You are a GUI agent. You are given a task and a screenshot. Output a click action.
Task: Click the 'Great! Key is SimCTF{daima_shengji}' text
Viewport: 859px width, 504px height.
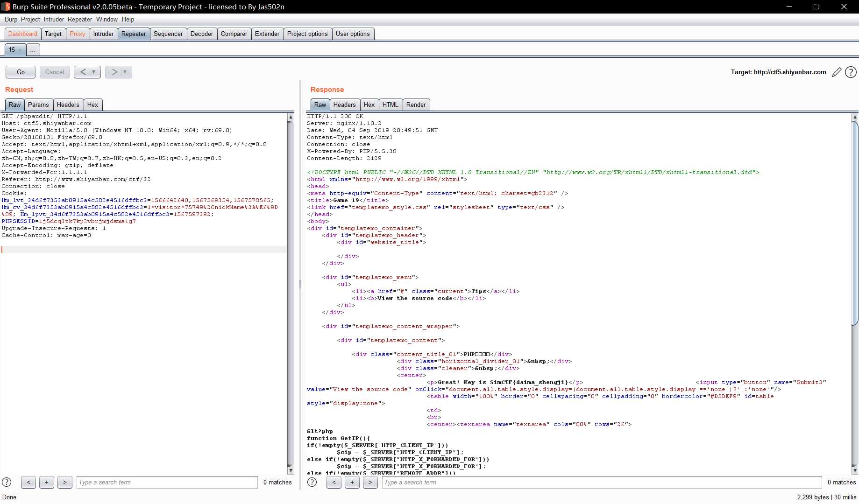point(503,382)
